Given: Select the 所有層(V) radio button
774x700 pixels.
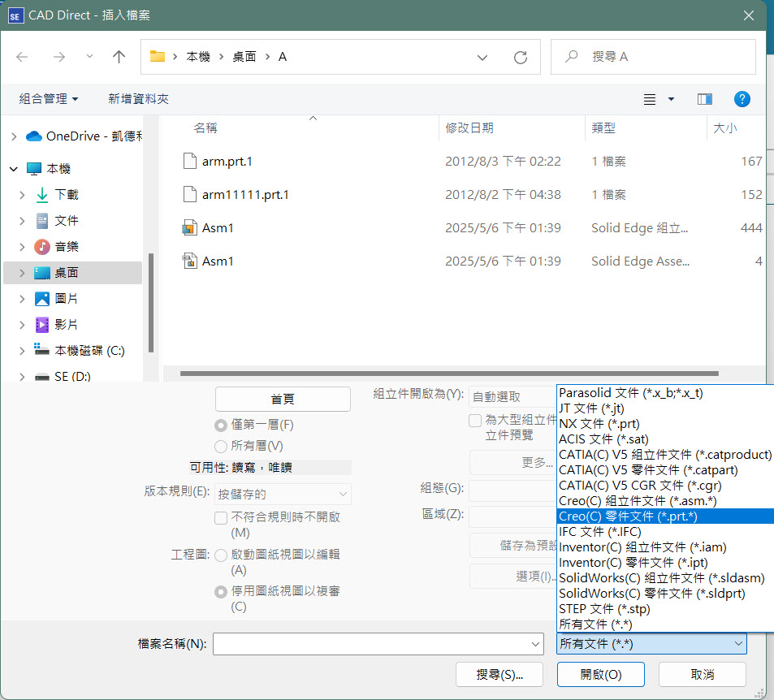Looking at the screenshot, I should coord(221,447).
